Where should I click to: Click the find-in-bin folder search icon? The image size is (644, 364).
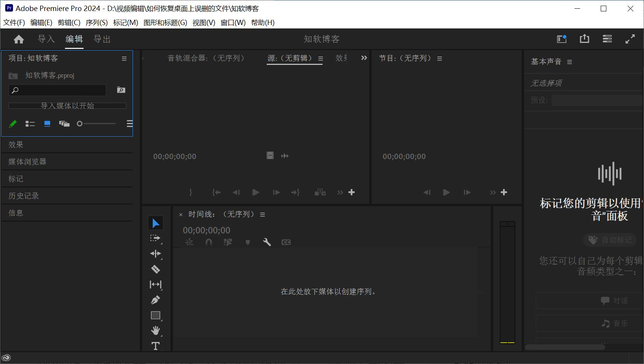[x=121, y=90]
